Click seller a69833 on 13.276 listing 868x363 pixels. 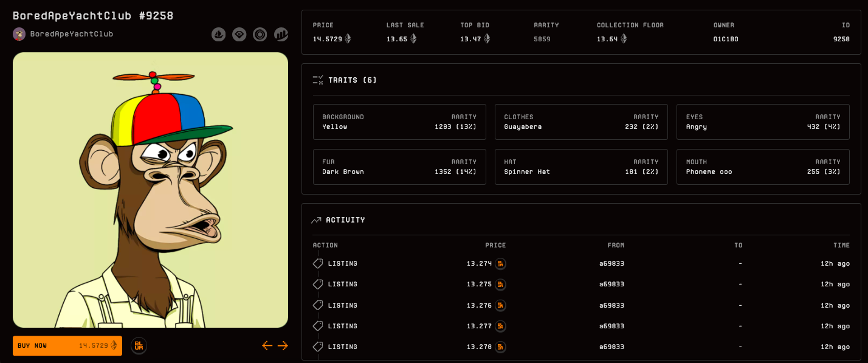click(611, 305)
